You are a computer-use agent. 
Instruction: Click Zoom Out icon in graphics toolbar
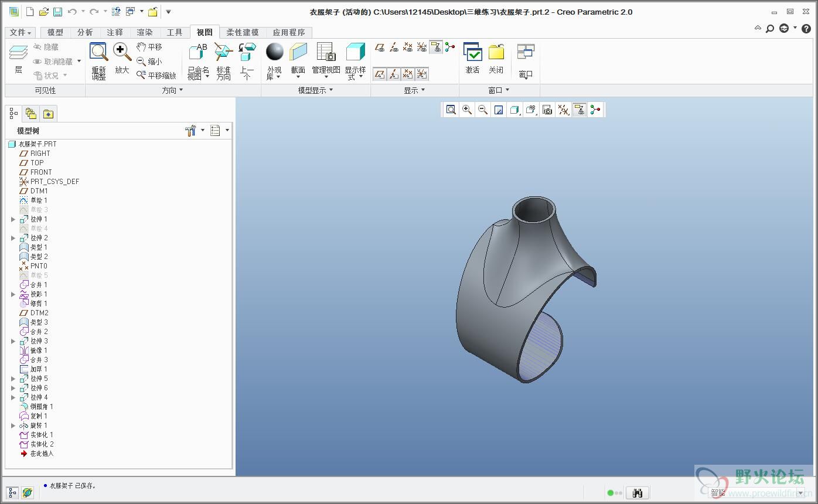[x=483, y=110]
